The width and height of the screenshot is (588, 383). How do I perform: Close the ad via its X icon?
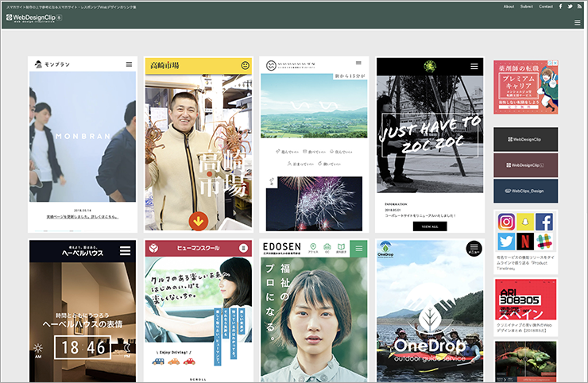click(x=555, y=63)
